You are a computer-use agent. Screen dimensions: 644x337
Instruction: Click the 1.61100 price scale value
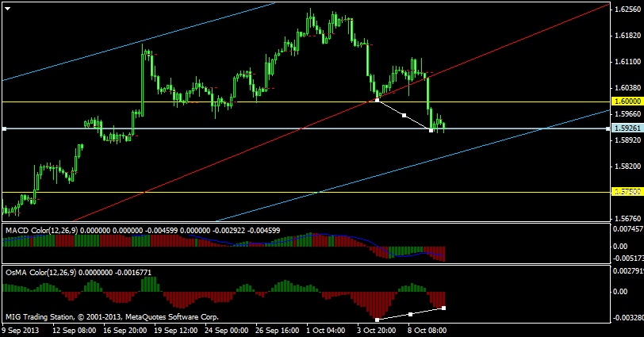627,62
